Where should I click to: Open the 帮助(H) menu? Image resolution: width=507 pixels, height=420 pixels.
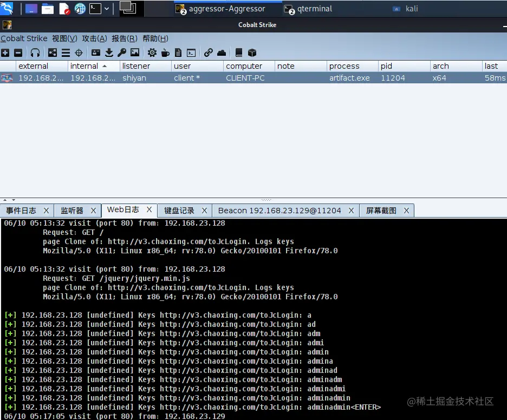[155, 38]
